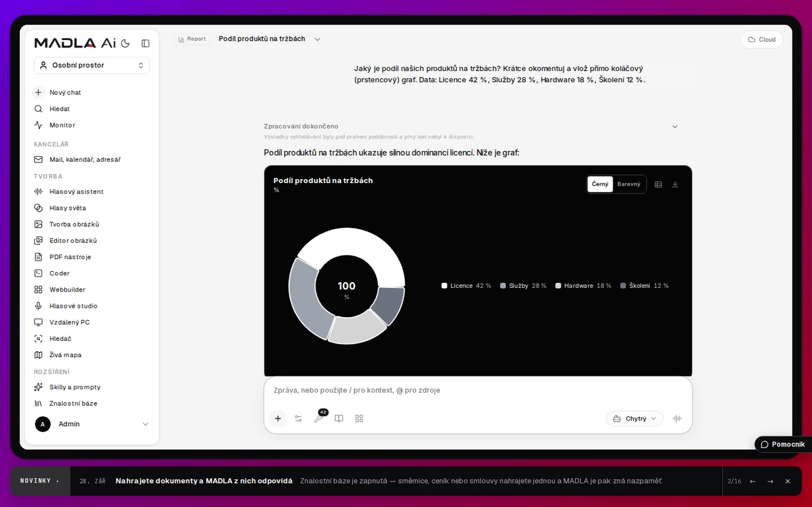Click the Webbuilder grid icon
This screenshot has width=812, height=507.
point(39,290)
